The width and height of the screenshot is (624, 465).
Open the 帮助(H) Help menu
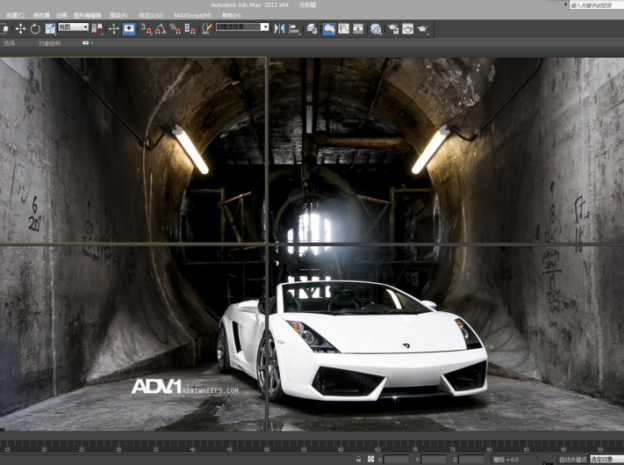tap(231, 16)
